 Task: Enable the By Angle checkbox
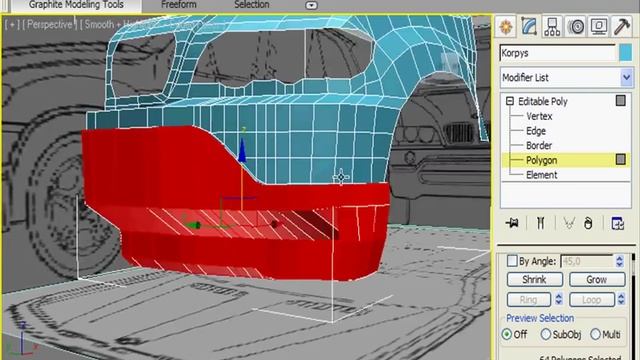pyautogui.click(x=512, y=261)
